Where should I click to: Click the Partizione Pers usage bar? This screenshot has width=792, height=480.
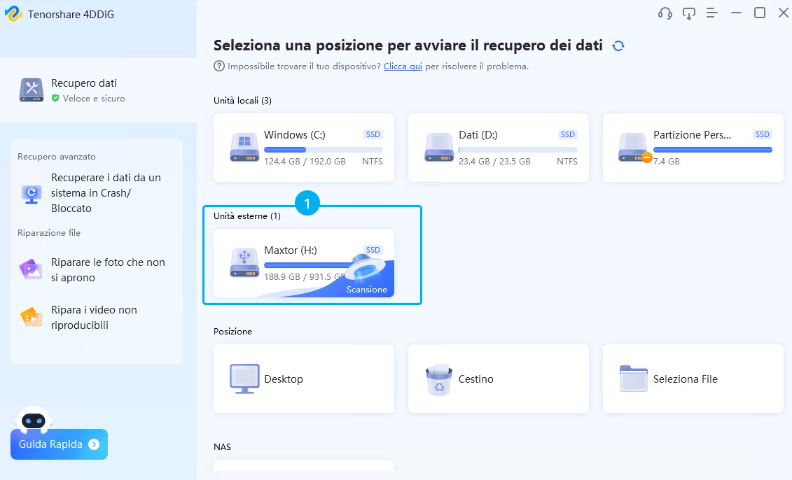click(713, 150)
